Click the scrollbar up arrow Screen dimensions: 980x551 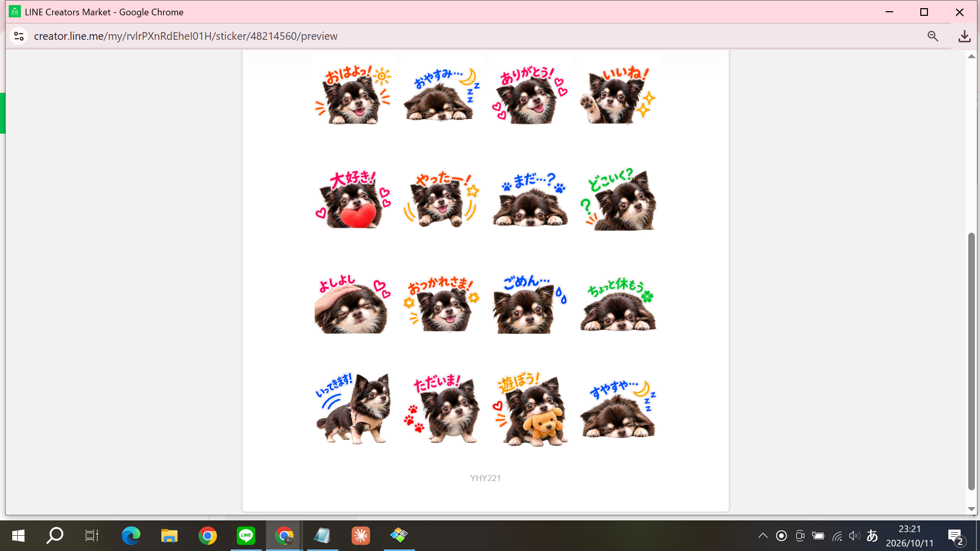pos(971,56)
